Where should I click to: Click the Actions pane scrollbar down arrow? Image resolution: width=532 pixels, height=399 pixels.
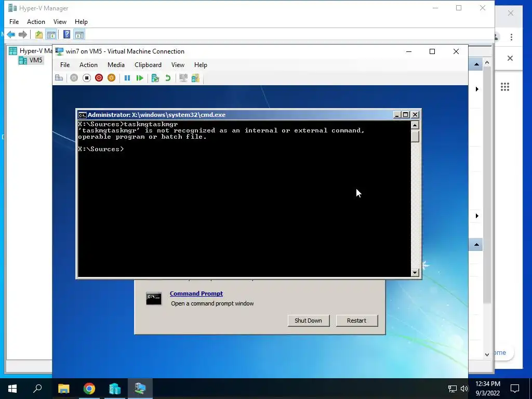click(x=487, y=354)
